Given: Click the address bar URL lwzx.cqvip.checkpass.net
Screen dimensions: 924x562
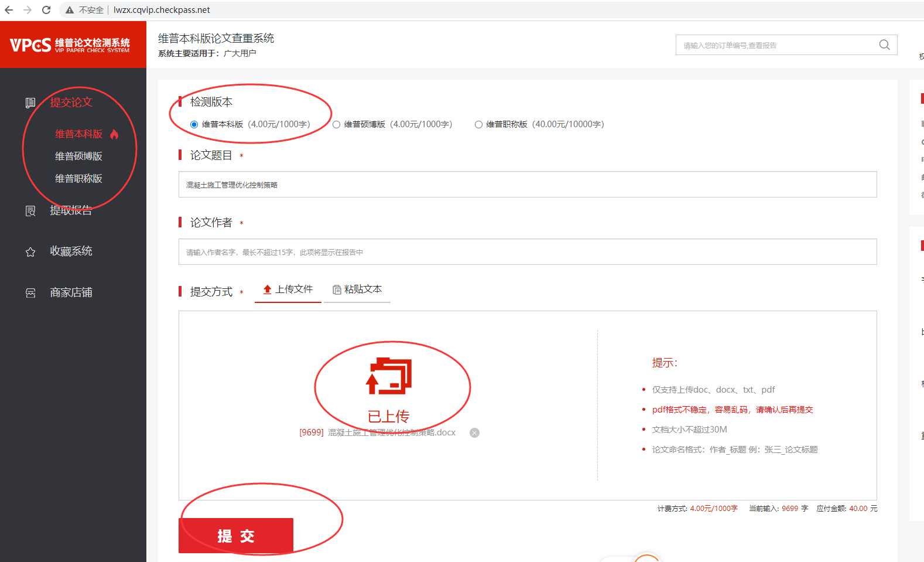Looking at the screenshot, I should pyautogui.click(x=162, y=10).
